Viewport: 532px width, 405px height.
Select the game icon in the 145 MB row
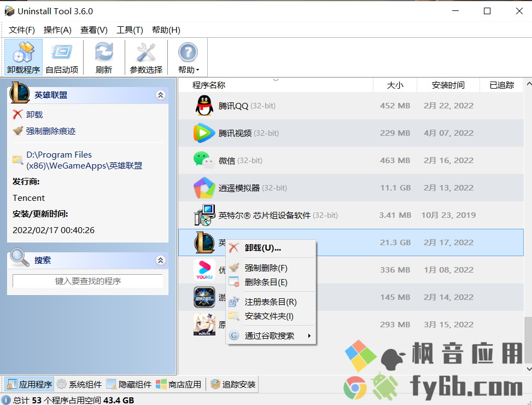[x=204, y=297]
